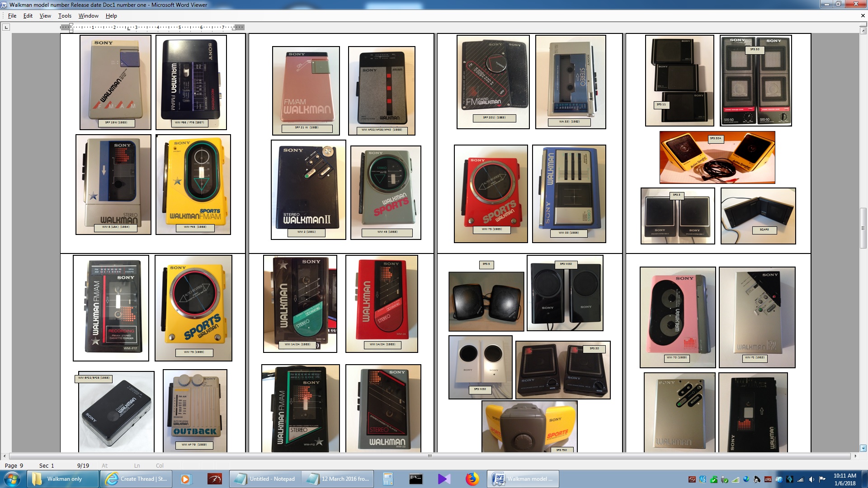This screenshot has width=868, height=488.
Task: Click the Windows Start button
Action: point(12,479)
